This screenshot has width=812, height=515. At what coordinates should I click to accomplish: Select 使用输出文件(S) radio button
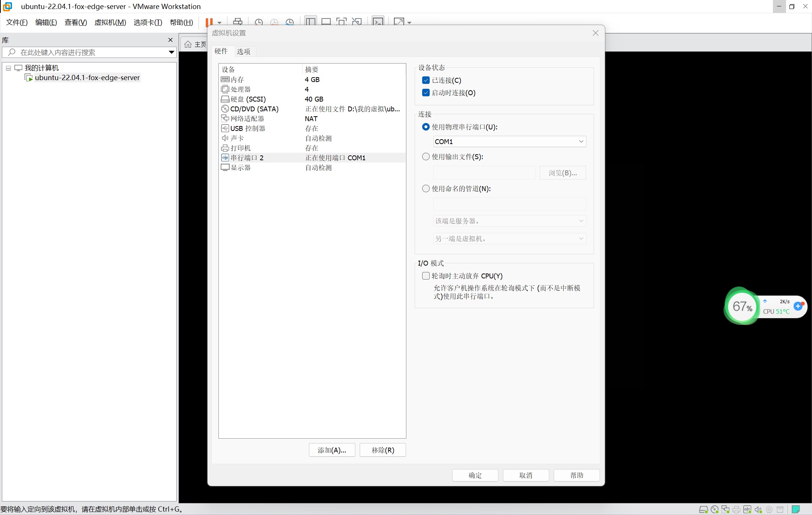426,156
